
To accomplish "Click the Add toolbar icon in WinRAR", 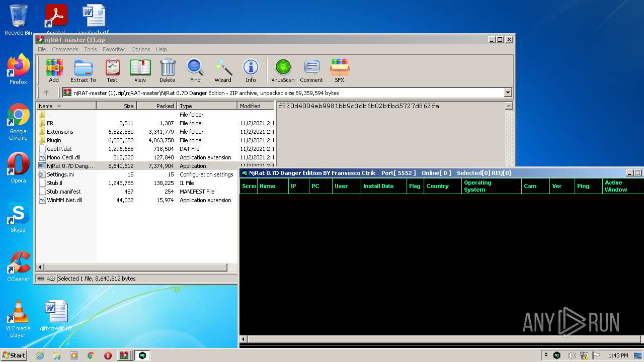I will [54, 70].
